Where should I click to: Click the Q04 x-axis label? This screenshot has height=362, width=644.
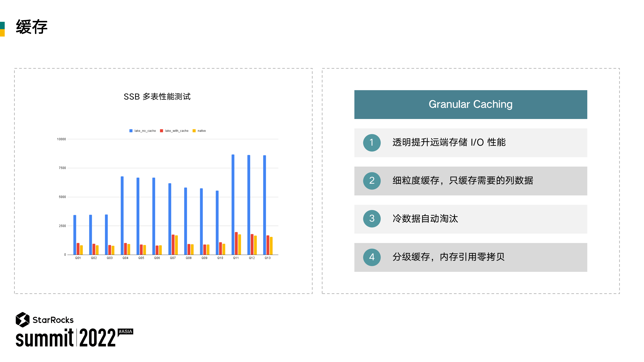pos(125,258)
